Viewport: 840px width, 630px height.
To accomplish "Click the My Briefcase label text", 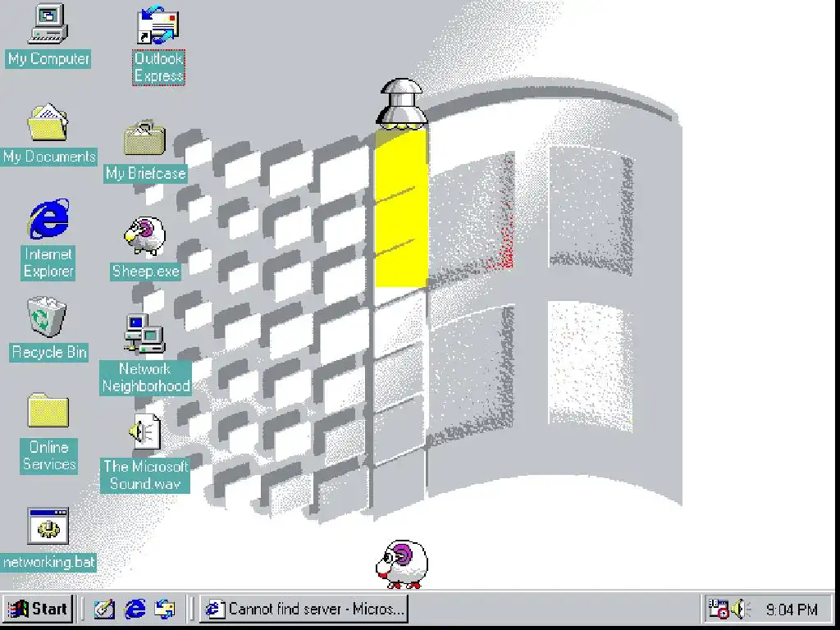I will click(x=145, y=174).
